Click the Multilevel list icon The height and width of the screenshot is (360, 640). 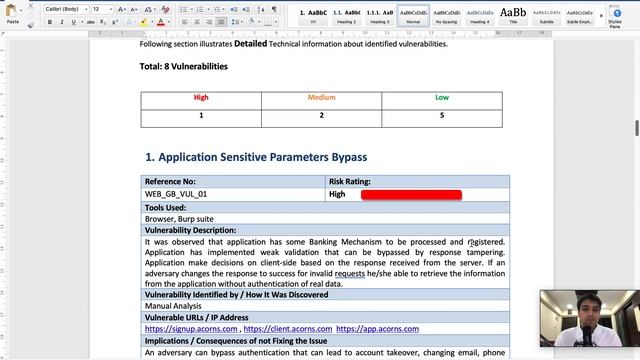point(217,9)
